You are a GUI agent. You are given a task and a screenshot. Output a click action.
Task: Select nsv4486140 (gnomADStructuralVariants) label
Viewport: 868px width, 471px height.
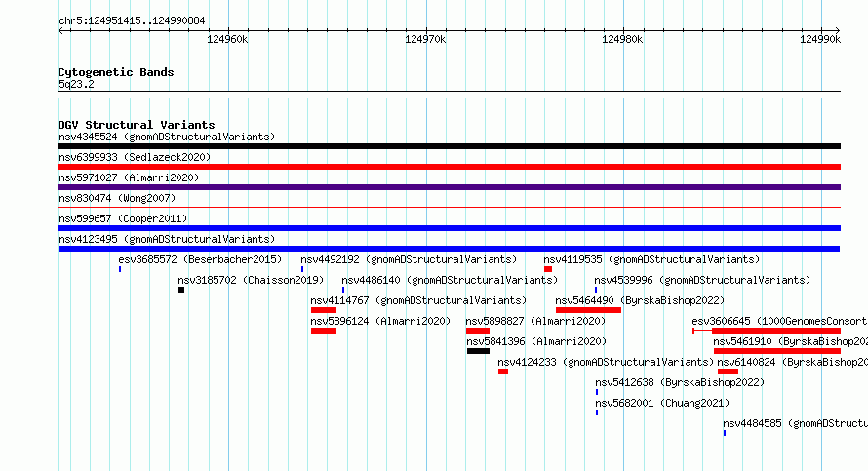tap(450, 280)
